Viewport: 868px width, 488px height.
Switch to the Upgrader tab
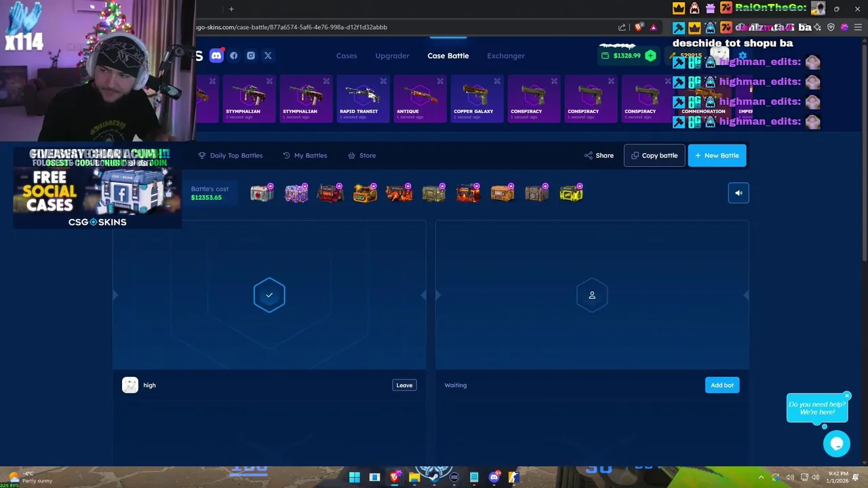click(x=393, y=56)
